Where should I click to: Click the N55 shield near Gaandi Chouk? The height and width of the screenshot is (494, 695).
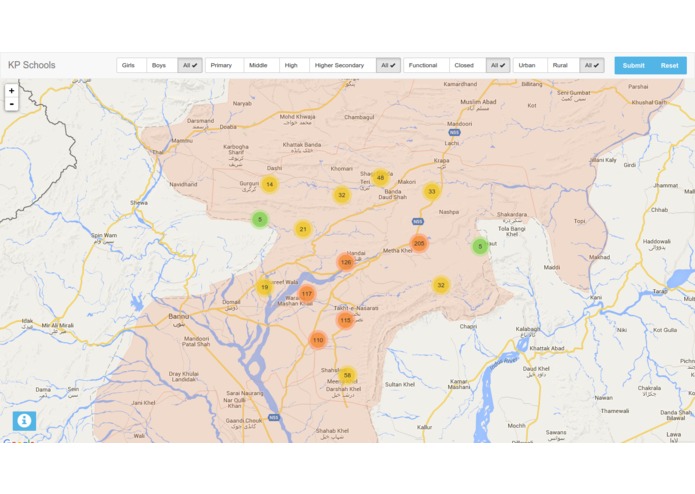tap(274, 417)
